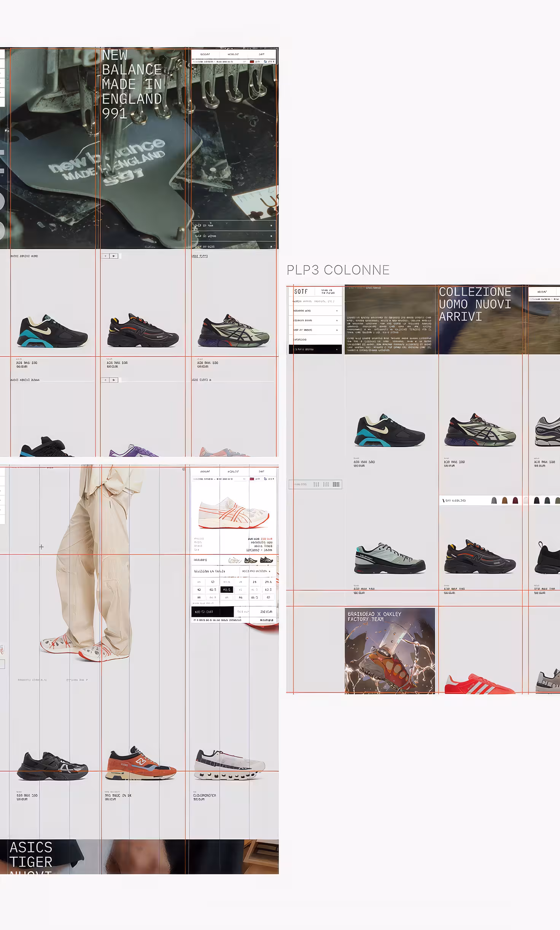This screenshot has width=560, height=930.
Task: Click the black add-to-cart button
Action: click(212, 612)
